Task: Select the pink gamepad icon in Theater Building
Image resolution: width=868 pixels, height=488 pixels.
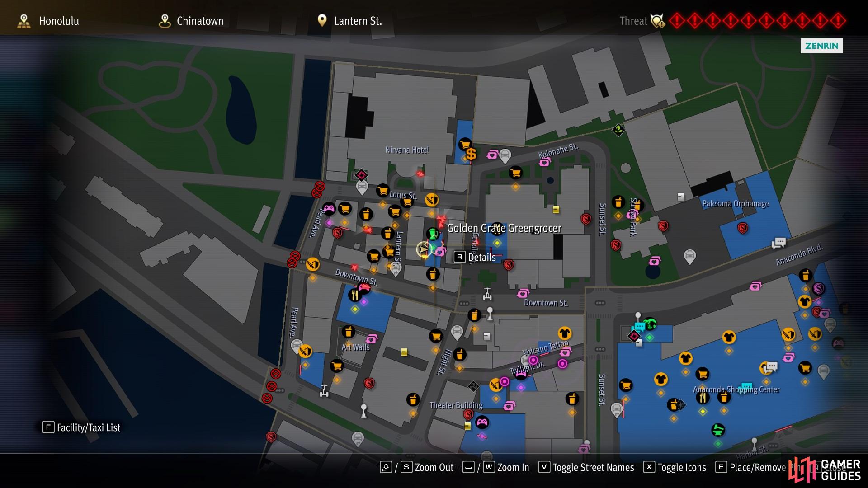Action: pos(482,422)
